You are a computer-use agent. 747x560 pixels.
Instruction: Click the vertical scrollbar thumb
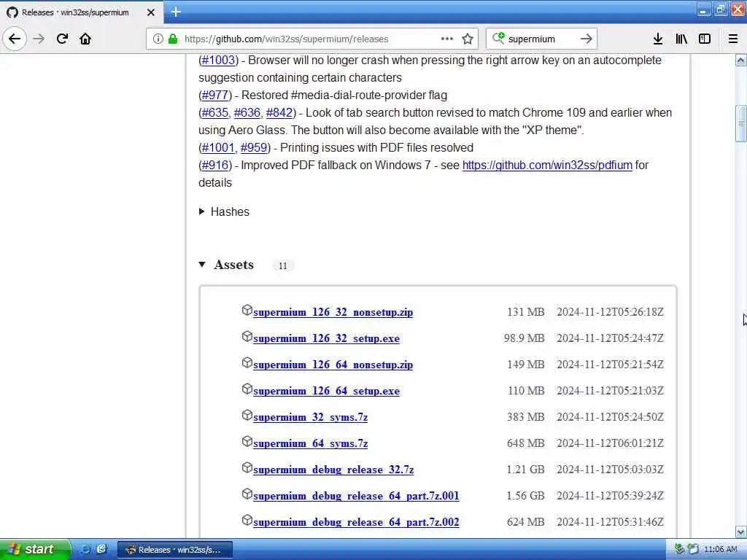(741, 124)
